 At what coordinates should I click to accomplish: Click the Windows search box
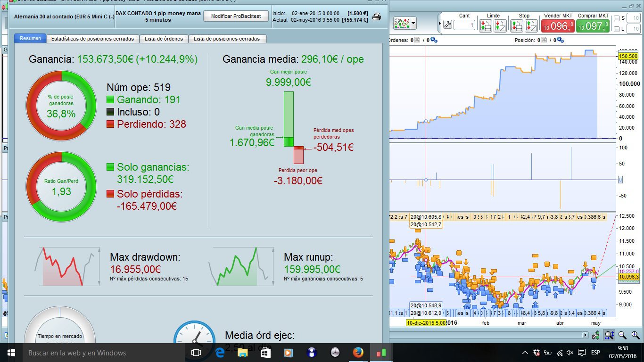pos(104,353)
